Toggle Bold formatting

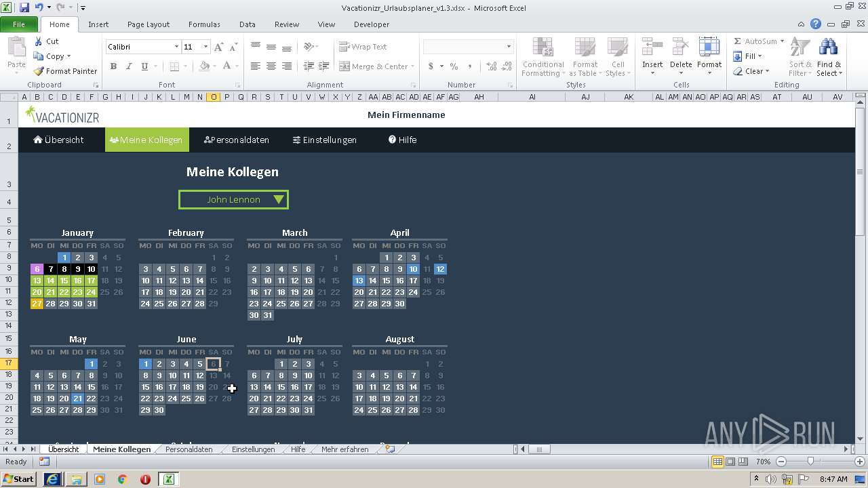point(113,66)
